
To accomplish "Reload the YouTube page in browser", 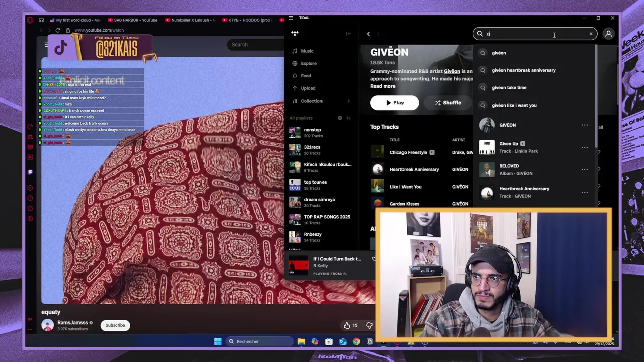I will [x=58, y=30].
